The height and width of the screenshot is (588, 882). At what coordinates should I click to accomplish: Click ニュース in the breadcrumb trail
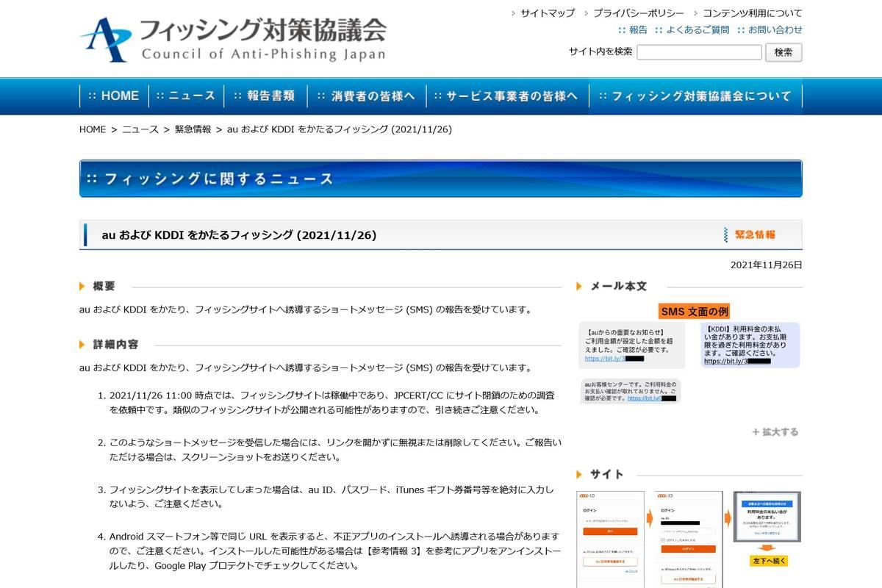[x=140, y=129]
